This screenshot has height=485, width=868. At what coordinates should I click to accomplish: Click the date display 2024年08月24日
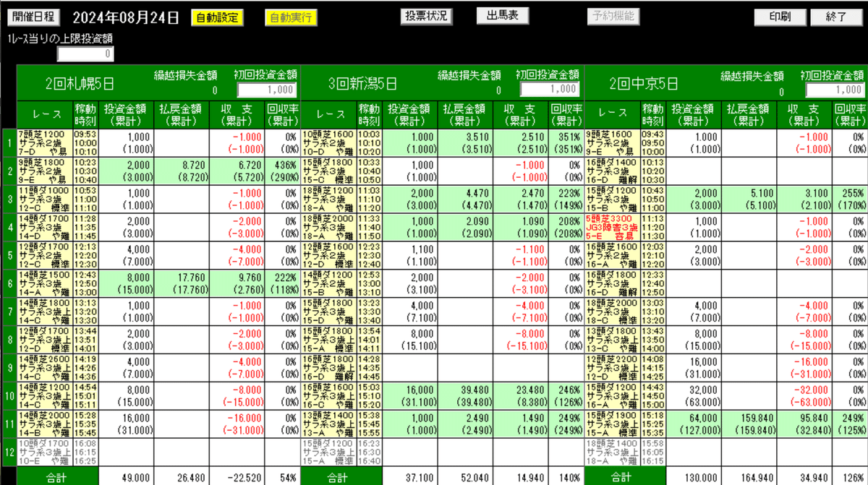[x=124, y=16]
